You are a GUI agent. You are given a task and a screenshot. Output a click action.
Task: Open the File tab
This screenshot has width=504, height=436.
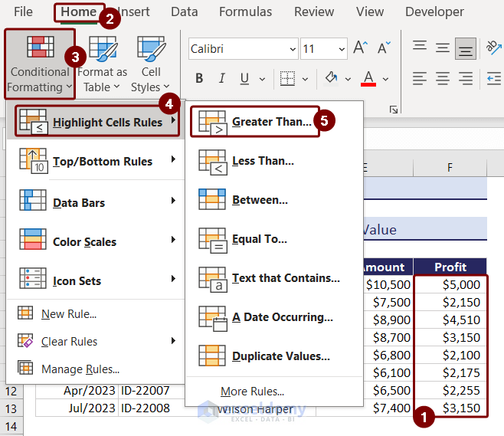pyautogui.click(x=23, y=12)
